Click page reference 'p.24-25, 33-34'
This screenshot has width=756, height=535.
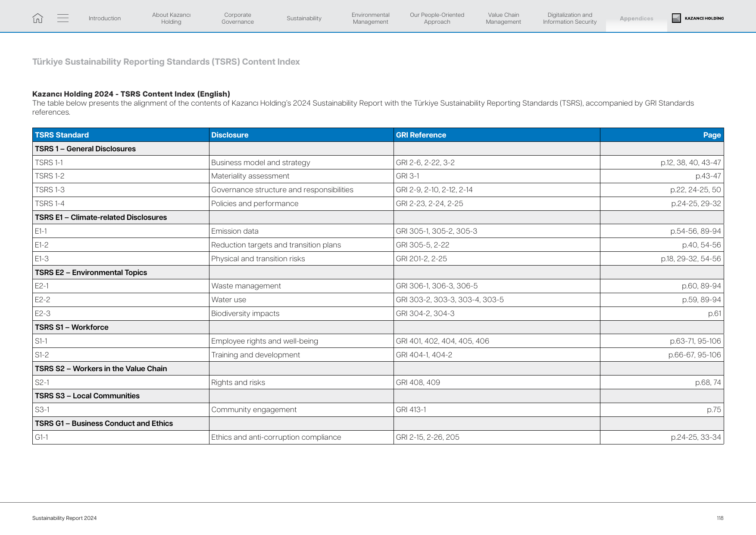696,437
